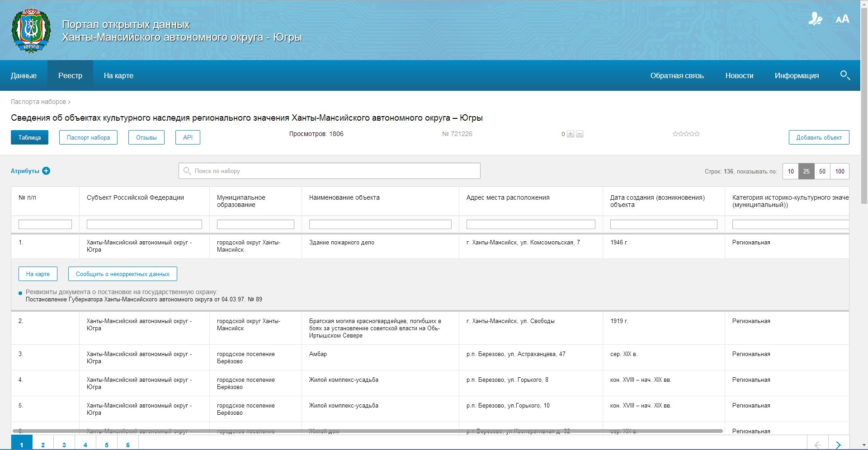The height and width of the screenshot is (450, 868).
Task: Toggle the AA font size accessibility icon
Action: 842,19
